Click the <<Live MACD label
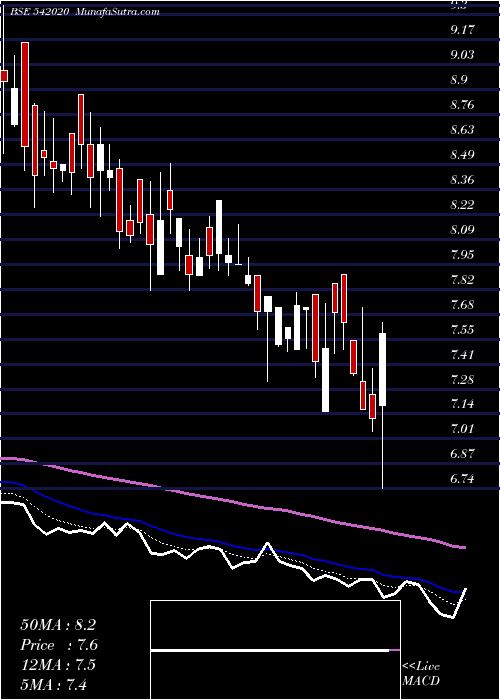500x700 pixels. [x=421, y=673]
